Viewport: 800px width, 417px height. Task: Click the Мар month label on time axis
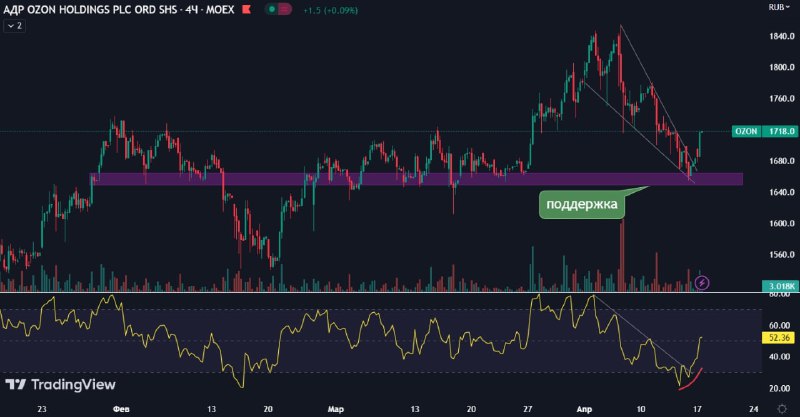(335, 409)
